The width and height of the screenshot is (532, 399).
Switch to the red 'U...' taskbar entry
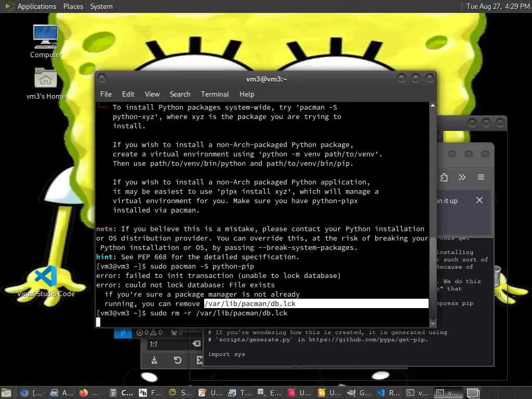(x=299, y=393)
